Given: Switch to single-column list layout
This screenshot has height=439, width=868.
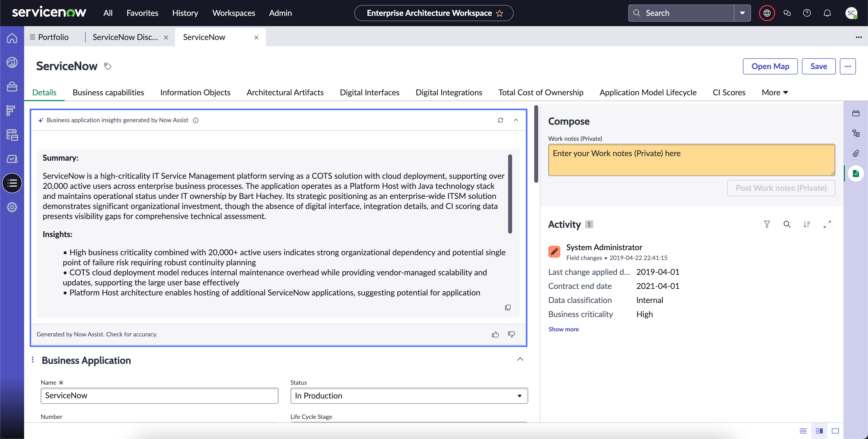Looking at the screenshot, I should point(803,431).
